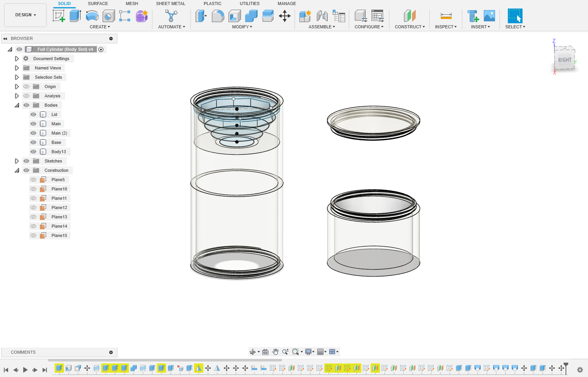Click the Offset Plane construct icon
This screenshot has height=377, width=588.
(x=410, y=16)
